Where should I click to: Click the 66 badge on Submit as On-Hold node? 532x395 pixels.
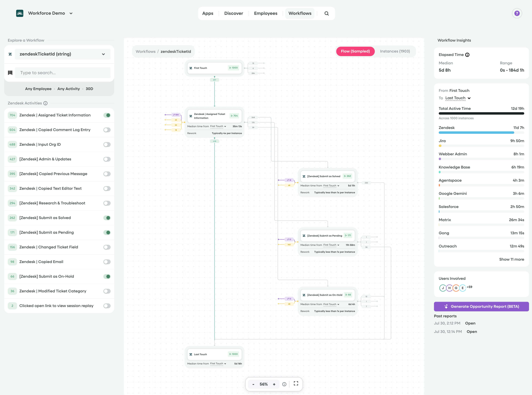point(348,295)
